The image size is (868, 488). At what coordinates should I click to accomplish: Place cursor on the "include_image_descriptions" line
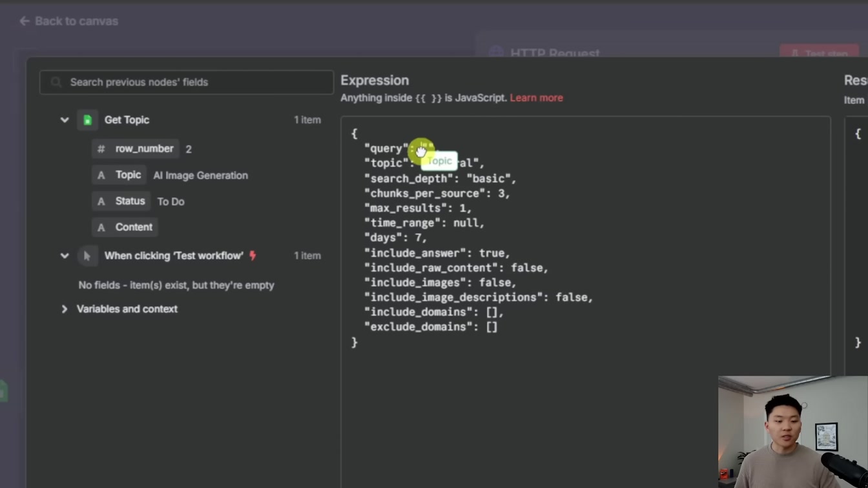pyautogui.click(x=478, y=298)
